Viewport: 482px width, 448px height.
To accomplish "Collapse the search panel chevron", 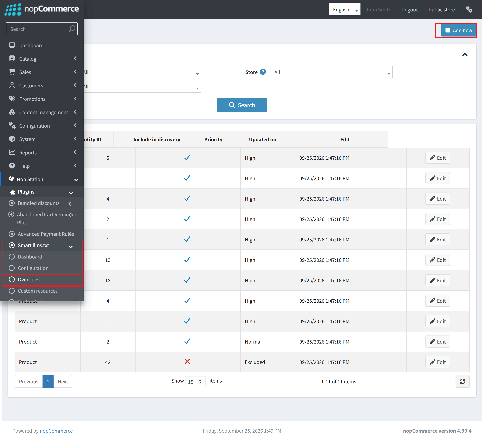I will [x=465, y=55].
